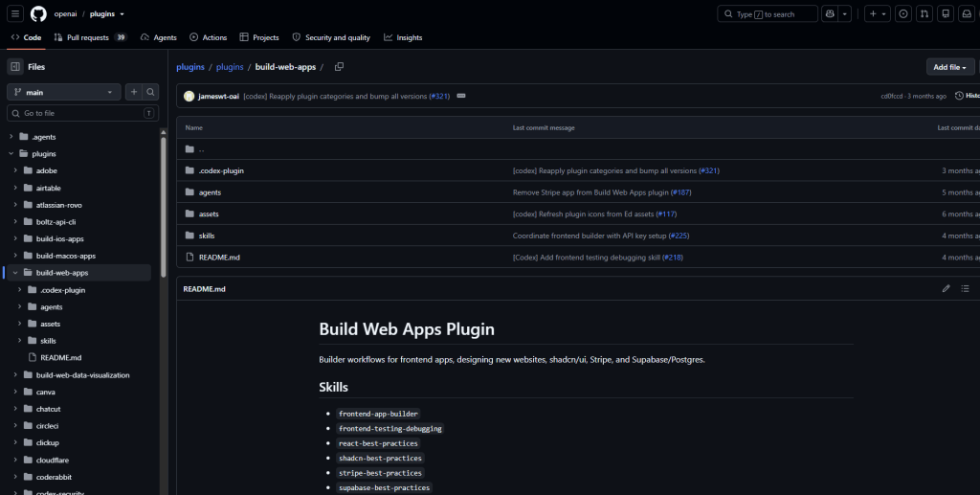Open pull request #187 link

coord(681,192)
